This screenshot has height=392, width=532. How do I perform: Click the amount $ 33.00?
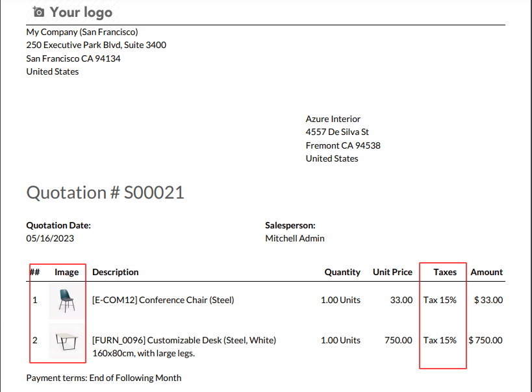pos(488,300)
